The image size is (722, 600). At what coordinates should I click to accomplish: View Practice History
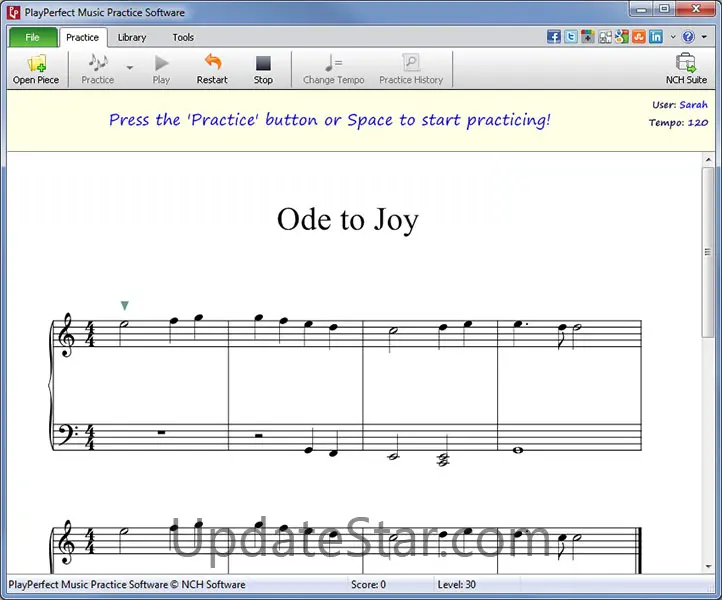(x=411, y=69)
